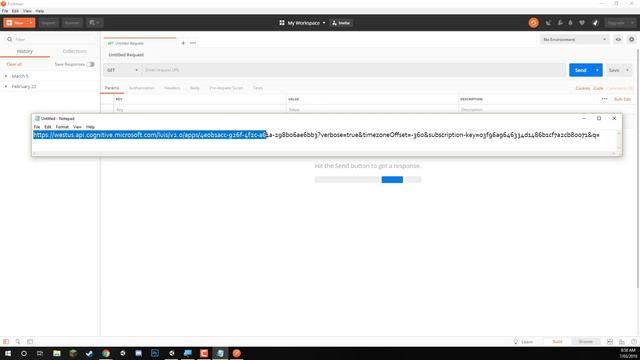640x360 pixels.
Task: Open the Save button dropdown arrow
Action: pos(627,70)
